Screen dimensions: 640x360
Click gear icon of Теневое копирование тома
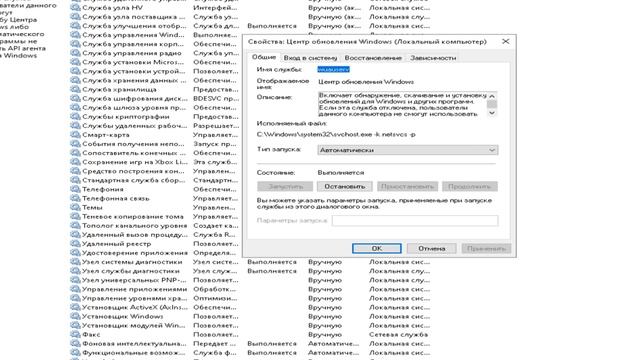click(x=75, y=216)
